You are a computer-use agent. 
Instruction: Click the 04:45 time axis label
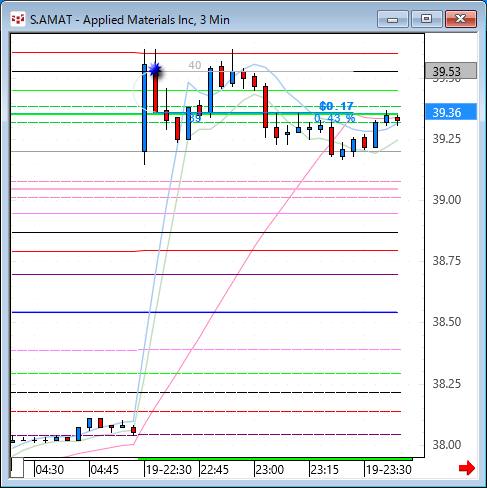pos(105,470)
